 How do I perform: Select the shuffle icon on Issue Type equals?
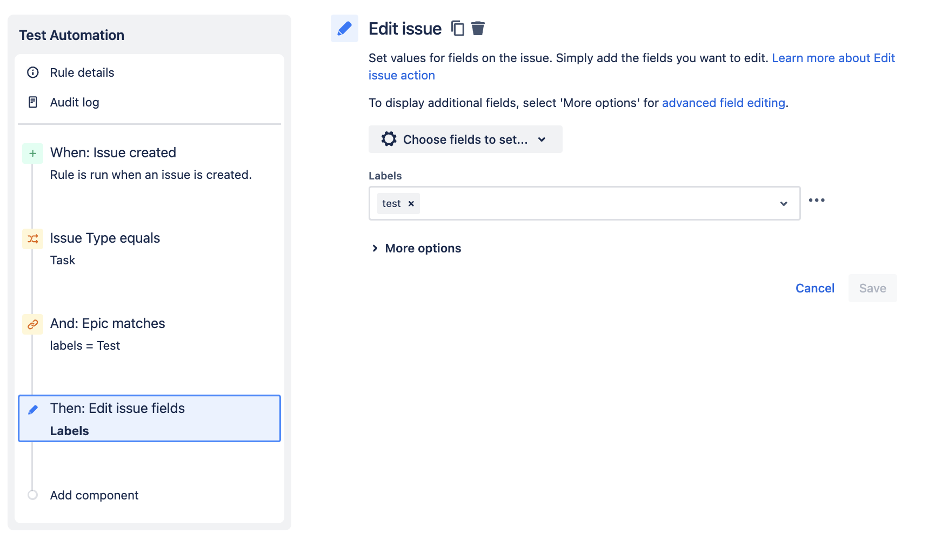coord(32,238)
